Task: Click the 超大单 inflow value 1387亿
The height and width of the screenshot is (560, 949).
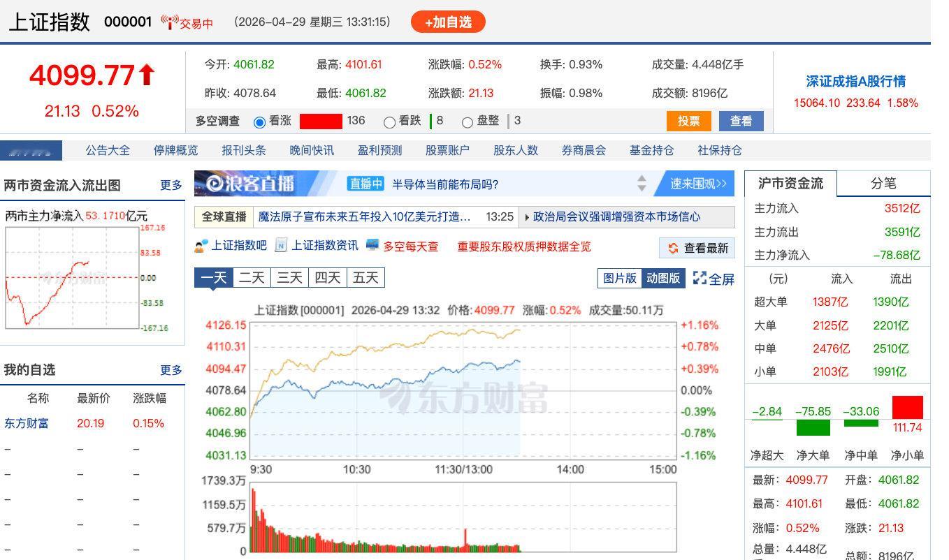Action: click(x=830, y=302)
